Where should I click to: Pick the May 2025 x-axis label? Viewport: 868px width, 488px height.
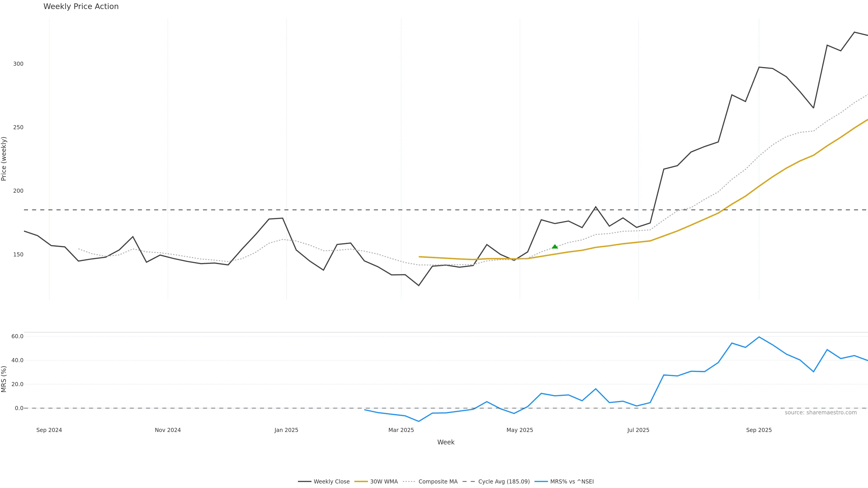[520, 430]
